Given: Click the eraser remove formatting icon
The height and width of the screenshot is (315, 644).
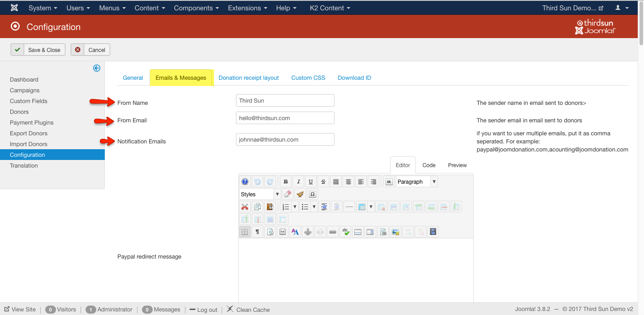Looking at the screenshot, I should pyautogui.click(x=288, y=194).
